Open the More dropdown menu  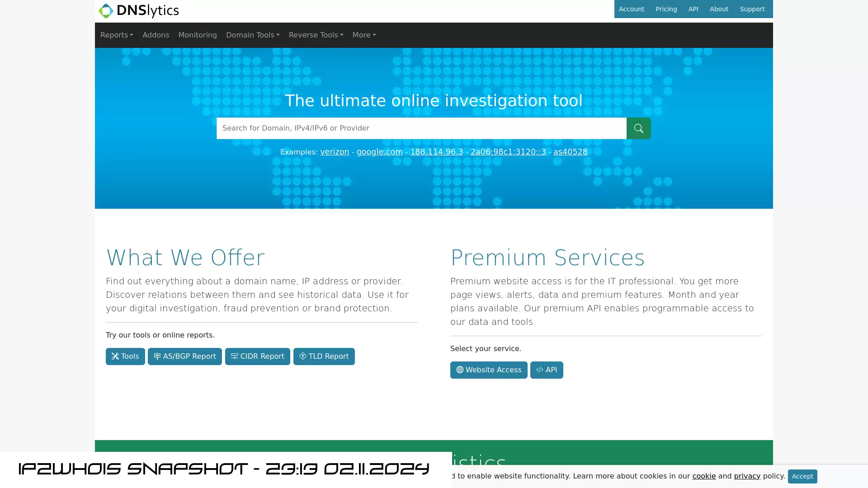363,34
